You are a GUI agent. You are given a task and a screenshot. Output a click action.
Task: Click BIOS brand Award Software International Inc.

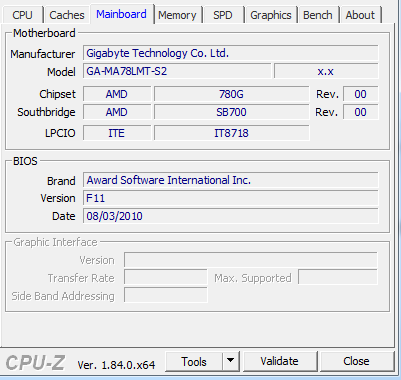point(231,180)
